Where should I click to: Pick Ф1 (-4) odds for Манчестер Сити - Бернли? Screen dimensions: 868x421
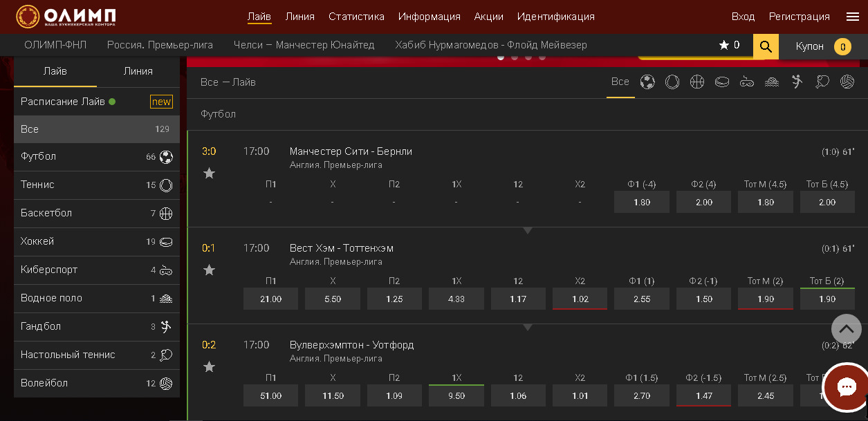click(x=642, y=203)
